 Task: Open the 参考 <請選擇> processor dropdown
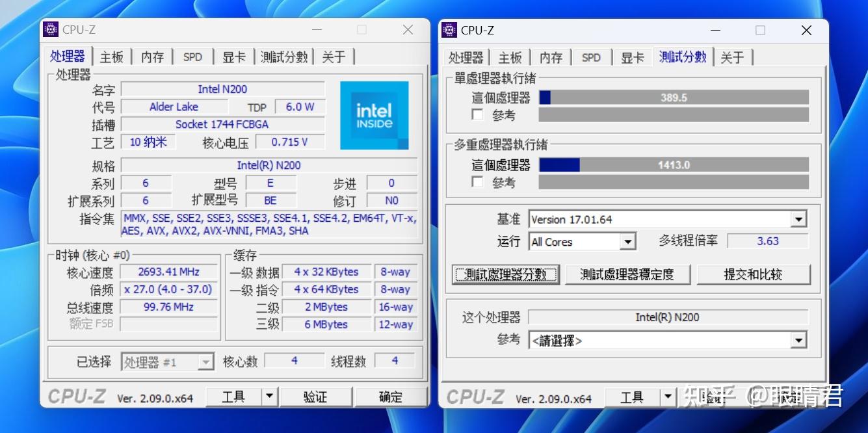(x=798, y=339)
